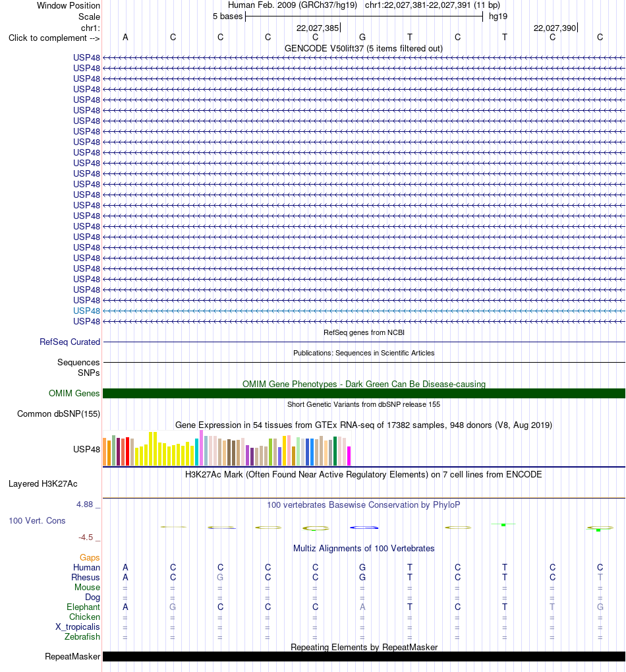Open 'GENCODE V50lift37 (5 items filtered out)' track title

pyautogui.click(x=364, y=48)
